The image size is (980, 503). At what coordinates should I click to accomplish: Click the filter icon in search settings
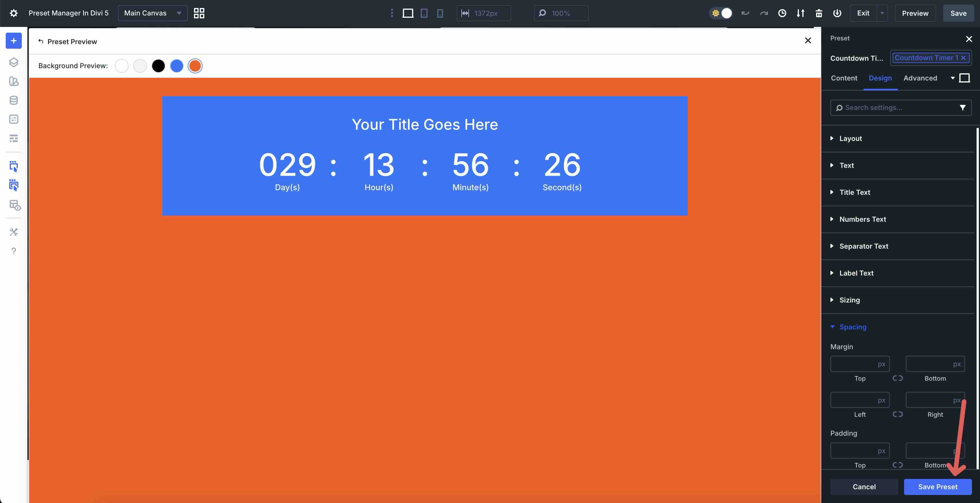pyautogui.click(x=963, y=108)
